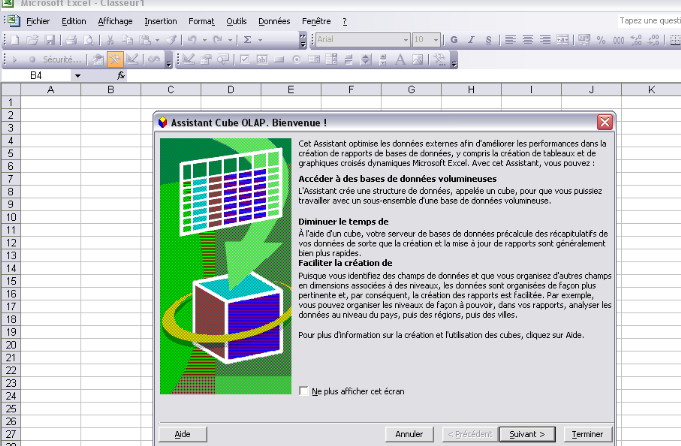681x446 pixels.
Task: Open the Edition menu
Action: coord(73,21)
